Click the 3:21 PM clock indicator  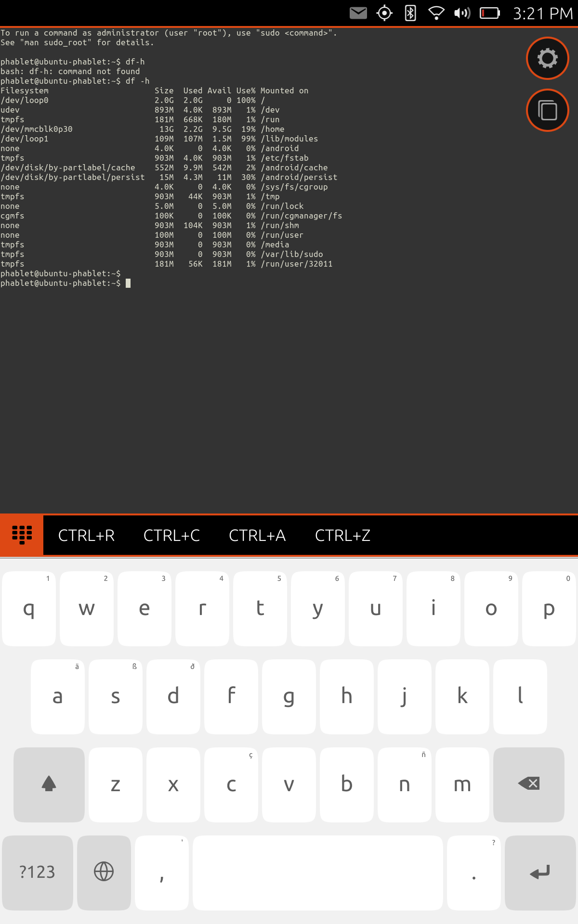point(543,13)
